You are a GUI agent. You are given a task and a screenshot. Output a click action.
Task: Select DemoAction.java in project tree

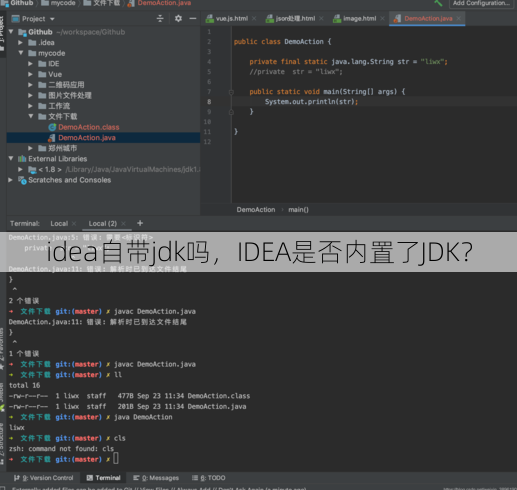pos(87,138)
